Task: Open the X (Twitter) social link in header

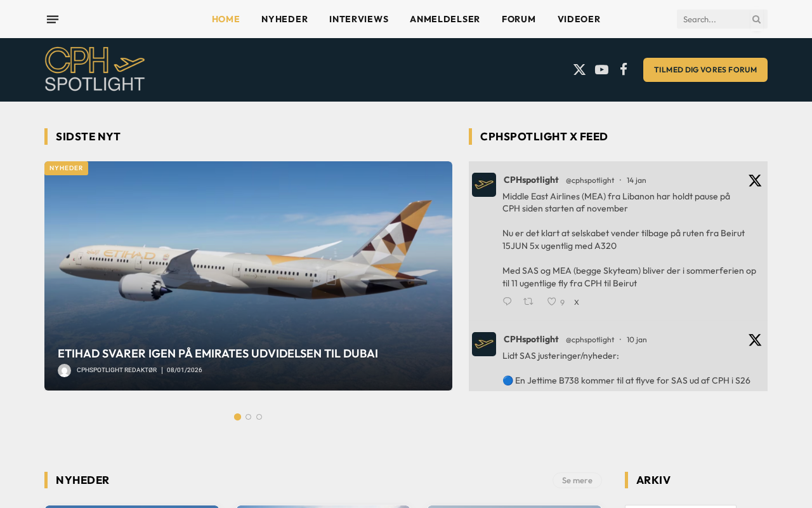Action: tap(579, 70)
